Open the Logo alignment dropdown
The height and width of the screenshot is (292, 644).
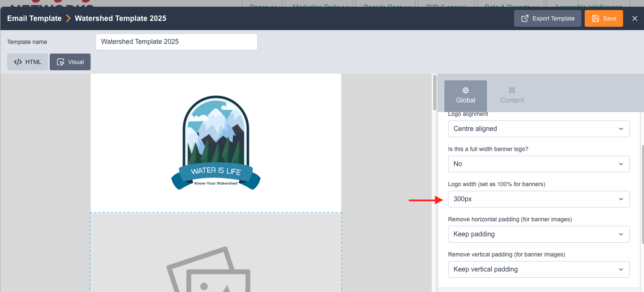538,129
